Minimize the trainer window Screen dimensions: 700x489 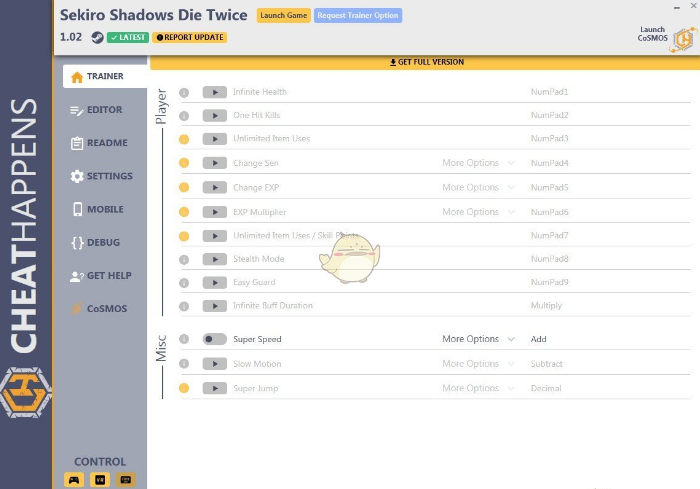[x=677, y=7]
